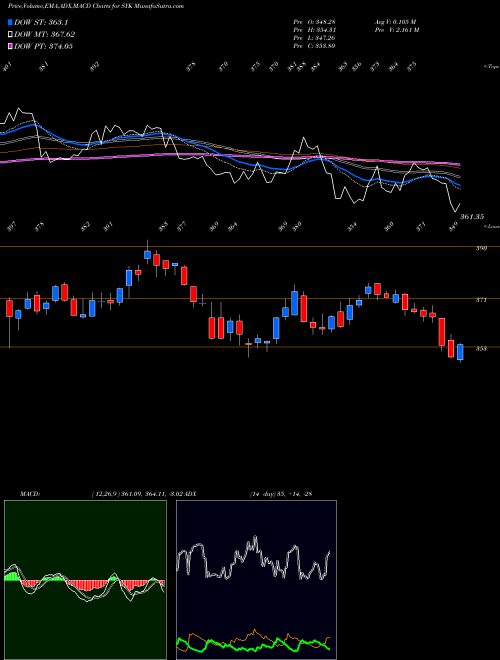The height and width of the screenshot is (660, 500).
Task: Click the 'Pre C: 353.89' close value
Action: [x=314, y=46]
